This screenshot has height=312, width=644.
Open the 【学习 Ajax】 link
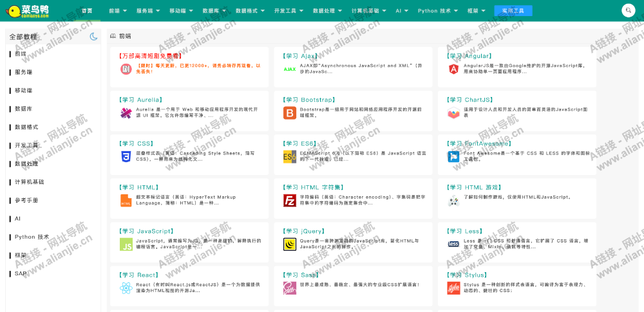(x=300, y=56)
